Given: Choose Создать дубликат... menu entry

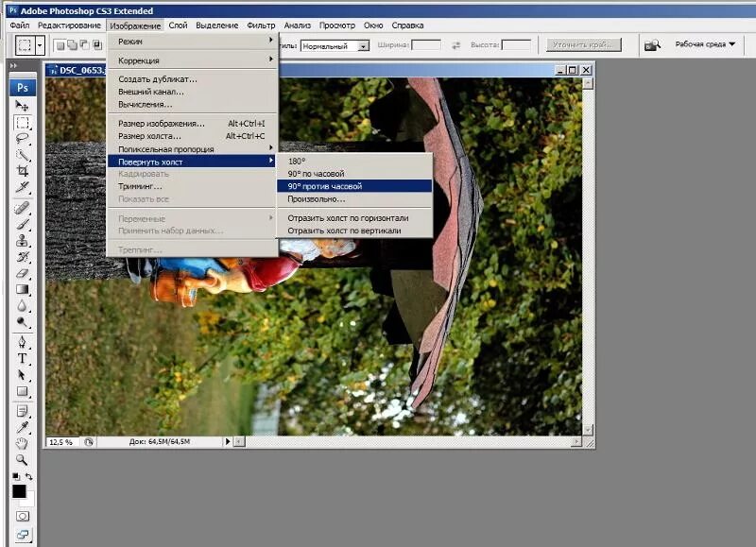Looking at the screenshot, I should pyautogui.click(x=193, y=79).
